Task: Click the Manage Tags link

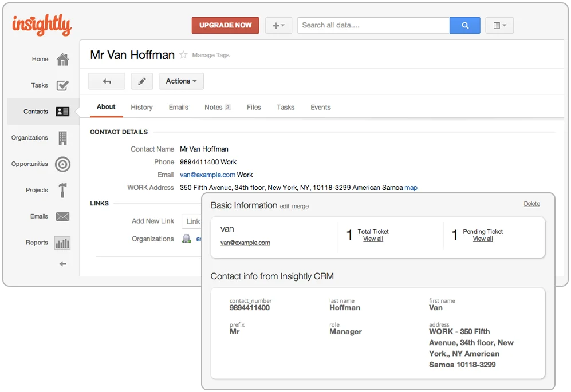Action: coord(211,55)
